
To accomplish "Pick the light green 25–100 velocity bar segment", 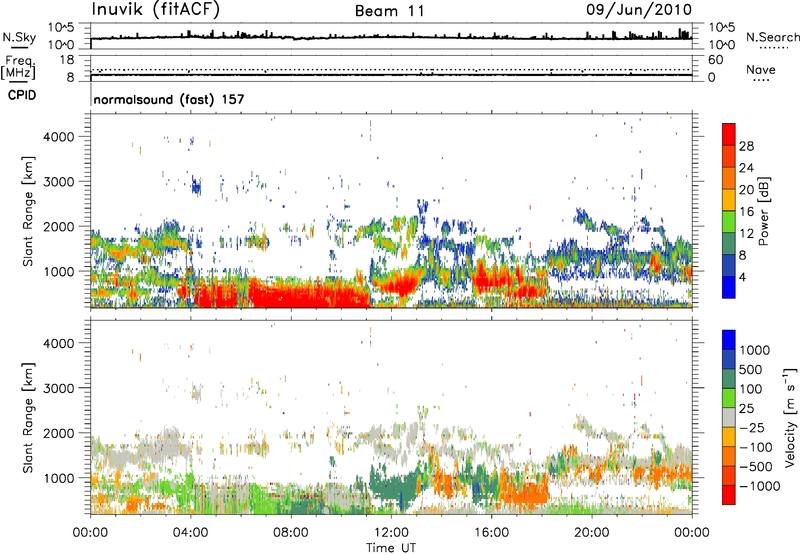I will (x=729, y=398).
